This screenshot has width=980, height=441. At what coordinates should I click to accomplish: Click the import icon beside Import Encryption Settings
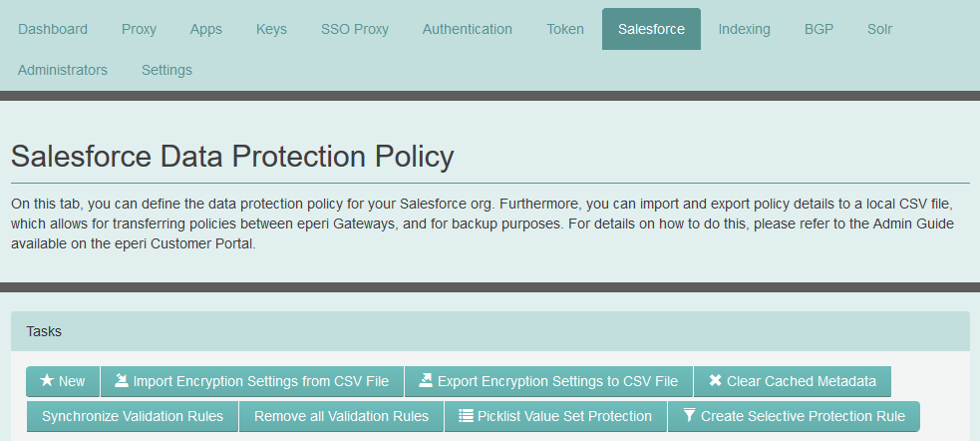[122, 380]
